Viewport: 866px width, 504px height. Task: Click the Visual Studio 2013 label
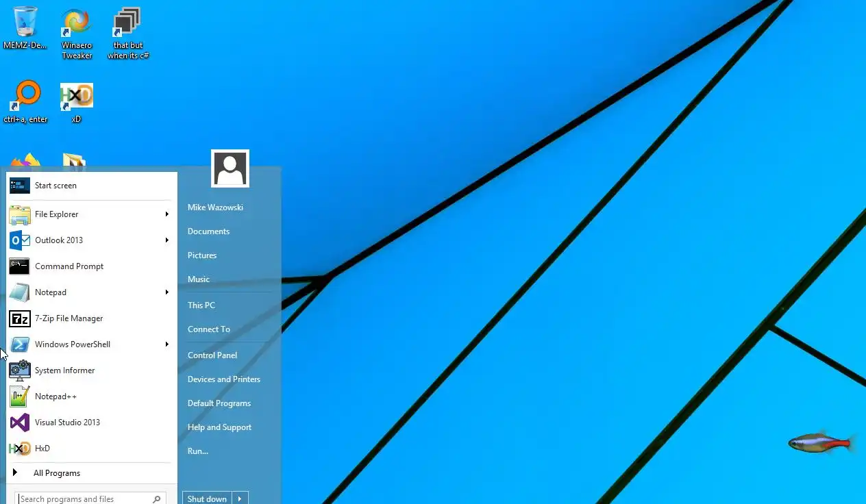coord(67,423)
